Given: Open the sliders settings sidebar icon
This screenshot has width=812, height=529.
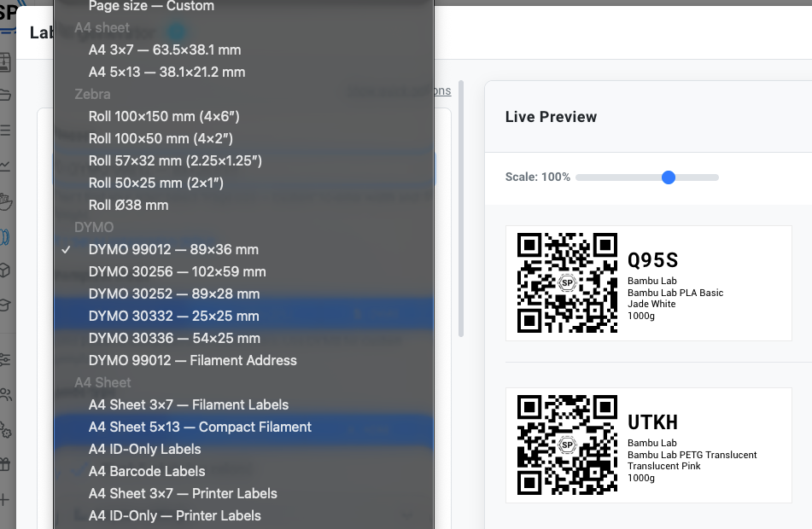Looking at the screenshot, I should click(x=4, y=359).
